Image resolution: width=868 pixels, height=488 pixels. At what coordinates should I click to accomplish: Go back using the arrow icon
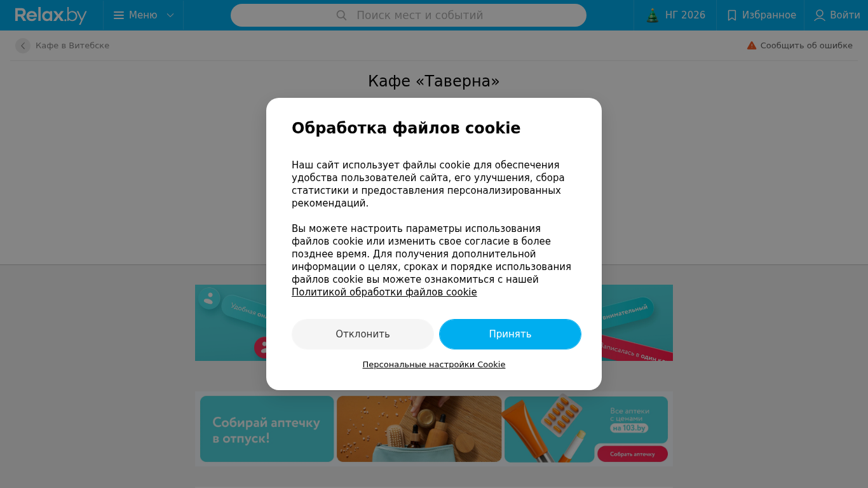point(23,46)
